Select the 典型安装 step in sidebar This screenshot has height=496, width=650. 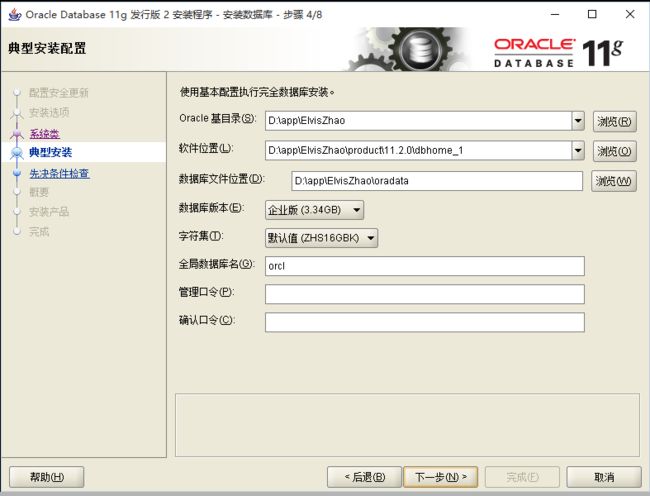coord(50,152)
